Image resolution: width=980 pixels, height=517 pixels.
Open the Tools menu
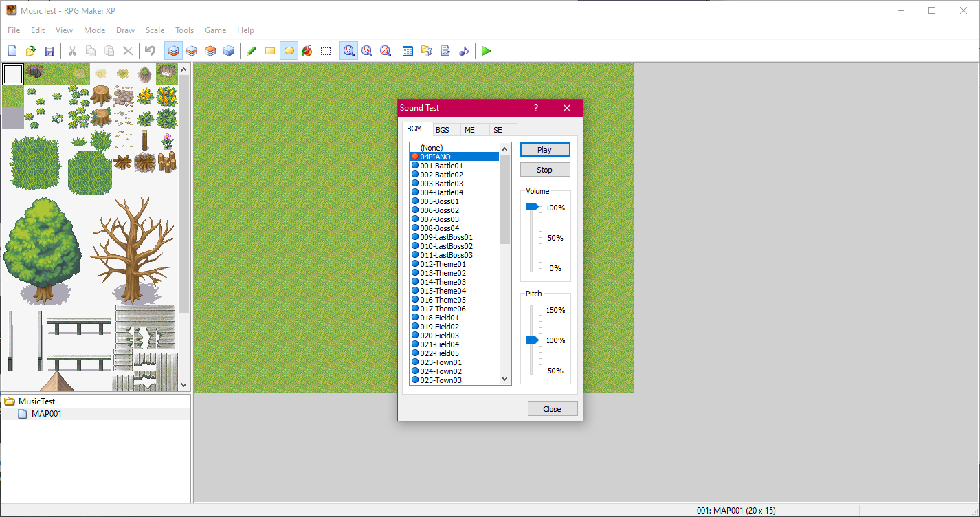[x=184, y=30]
